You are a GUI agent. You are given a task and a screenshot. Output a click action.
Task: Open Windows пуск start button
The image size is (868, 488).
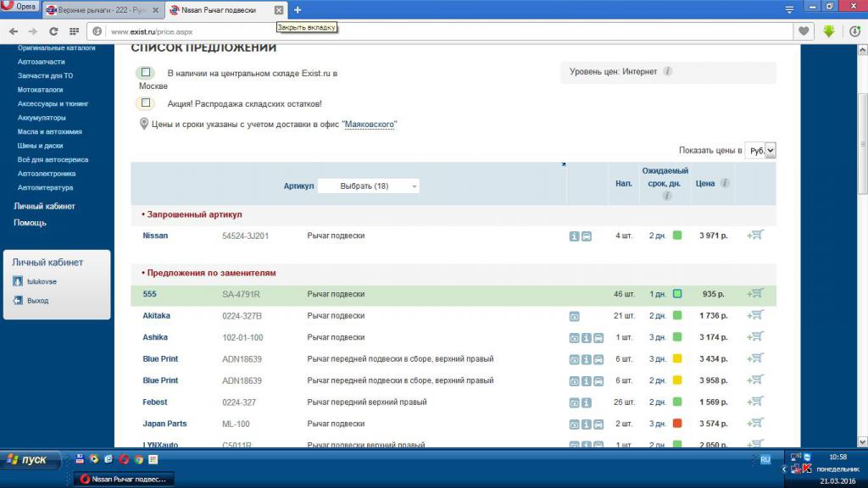click(x=28, y=459)
